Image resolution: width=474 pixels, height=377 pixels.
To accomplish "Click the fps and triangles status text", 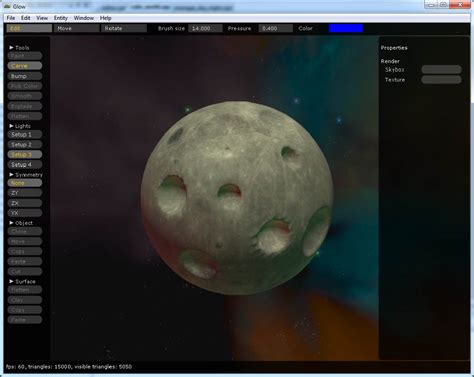I will pos(69,367).
